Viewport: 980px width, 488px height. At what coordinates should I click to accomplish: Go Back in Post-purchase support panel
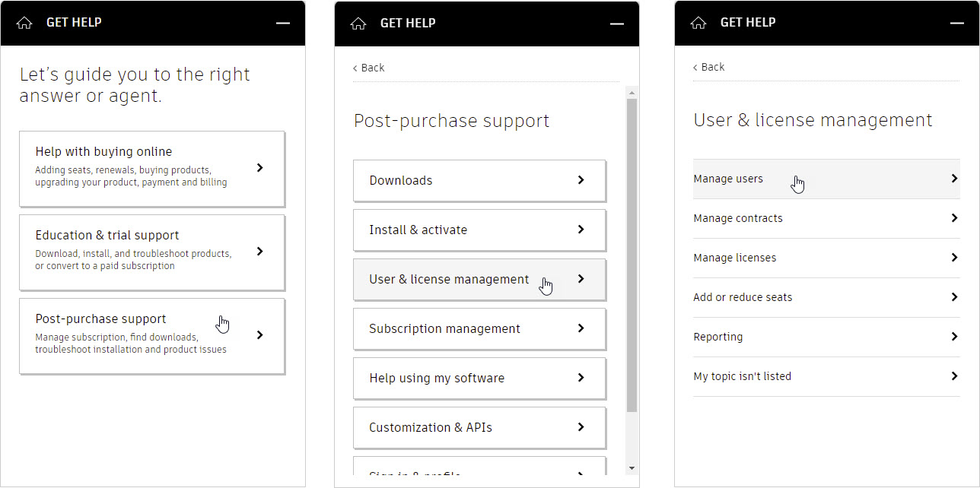tap(369, 68)
